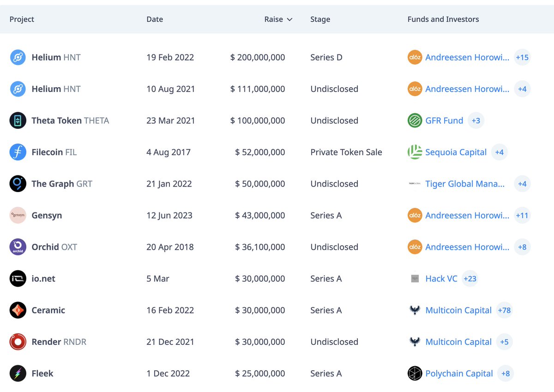Open Multicoin Capital link in the Ceramic row

point(458,310)
